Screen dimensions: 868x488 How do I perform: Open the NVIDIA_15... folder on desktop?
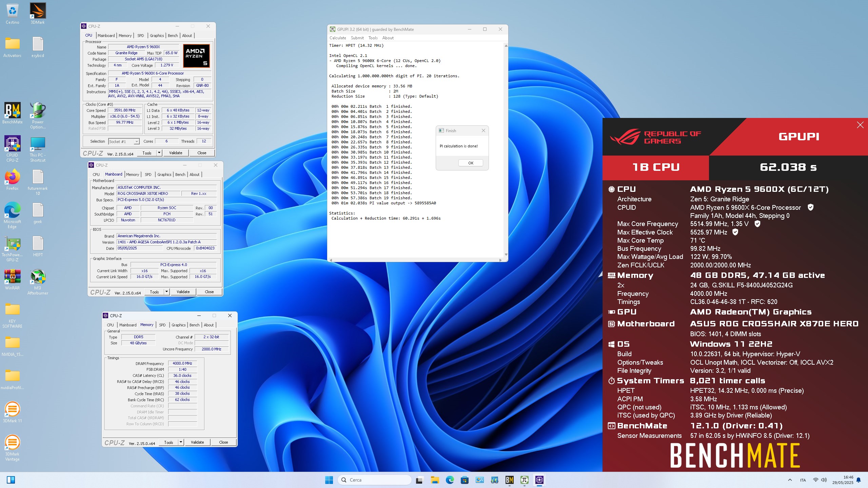point(12,346)
